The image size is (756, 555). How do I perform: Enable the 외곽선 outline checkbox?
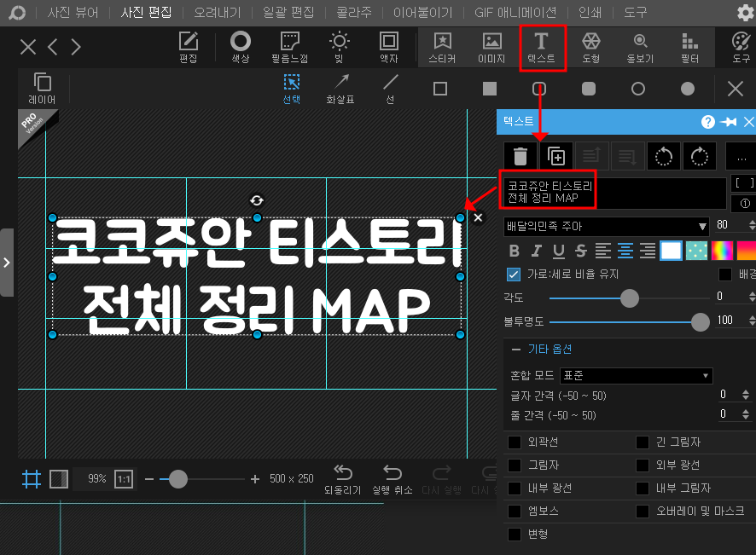[515, 442]
